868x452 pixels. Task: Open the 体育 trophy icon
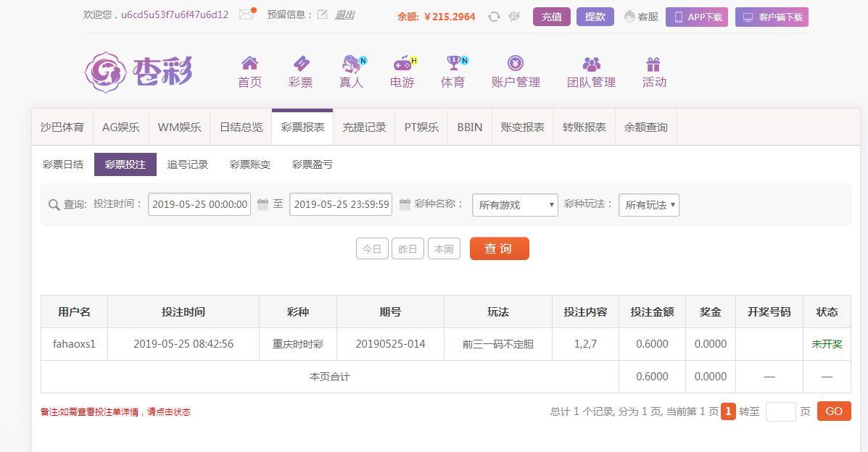[455, 63]
